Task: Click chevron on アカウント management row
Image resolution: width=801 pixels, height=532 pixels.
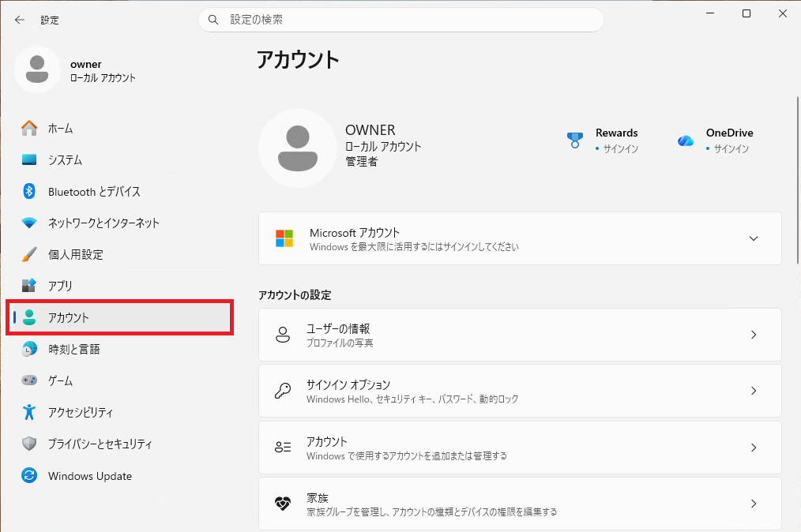Action: (754, 448)
